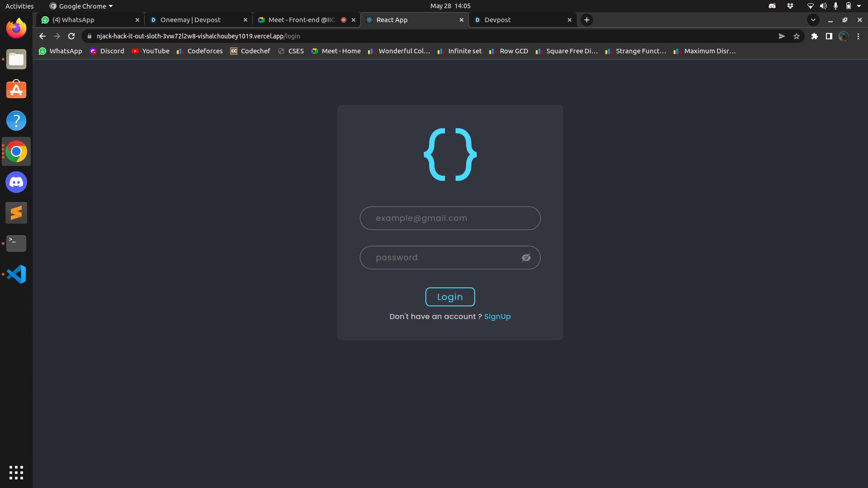Open the YouTube bookmark
The image size is (868, 488).
click(x=151, y=51)
